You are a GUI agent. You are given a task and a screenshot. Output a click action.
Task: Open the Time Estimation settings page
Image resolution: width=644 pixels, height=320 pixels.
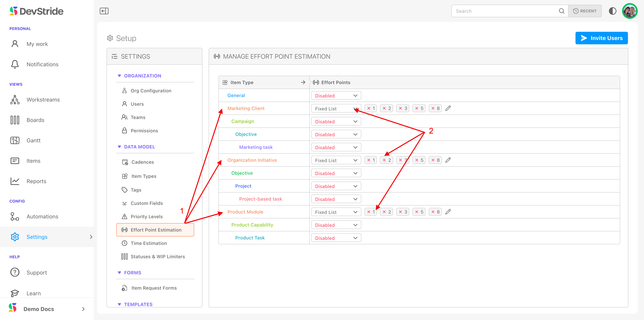coord(149,243)
